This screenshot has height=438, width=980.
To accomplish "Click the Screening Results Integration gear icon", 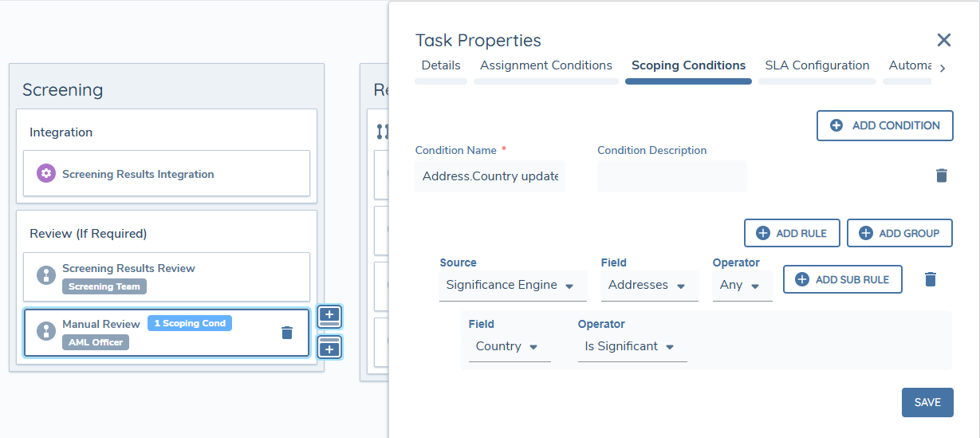I will (x=46, y=173).
